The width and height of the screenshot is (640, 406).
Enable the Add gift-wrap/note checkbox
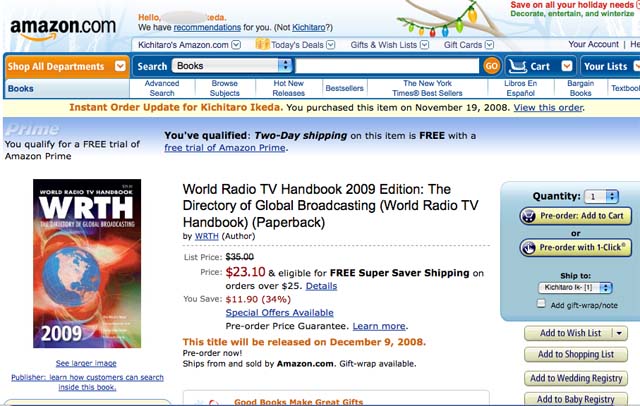[541, 304]
